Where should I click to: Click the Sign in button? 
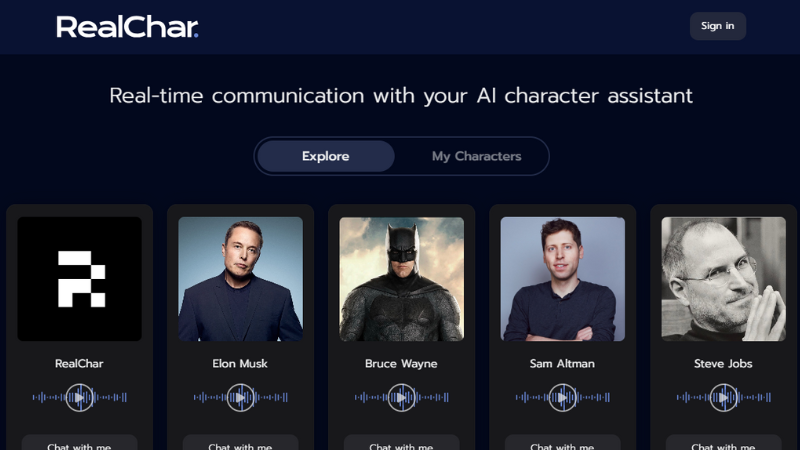718,26
